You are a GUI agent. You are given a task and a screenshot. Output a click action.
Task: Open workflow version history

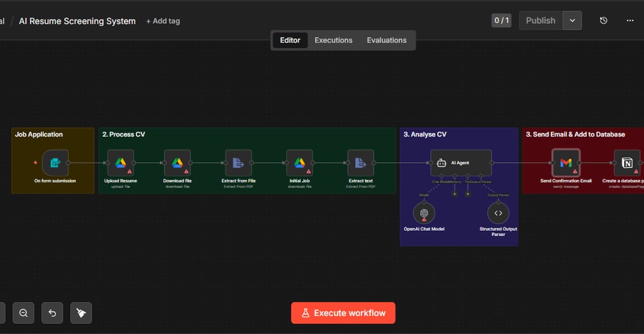tap(603, 21)
